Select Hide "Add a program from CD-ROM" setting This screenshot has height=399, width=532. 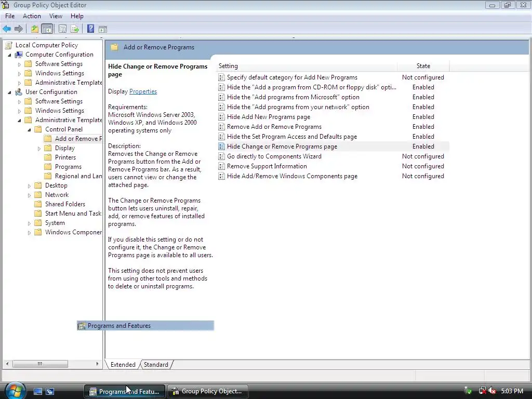(x=333, y=87)
